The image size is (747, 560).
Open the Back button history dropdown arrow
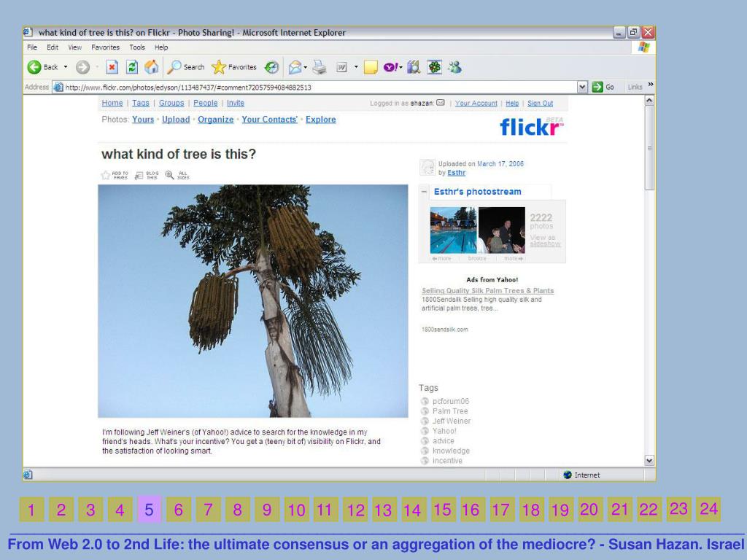click(66, 67)
